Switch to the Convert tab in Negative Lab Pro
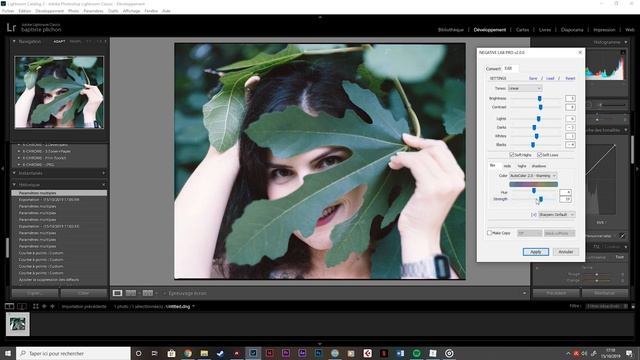 point(493,69)
